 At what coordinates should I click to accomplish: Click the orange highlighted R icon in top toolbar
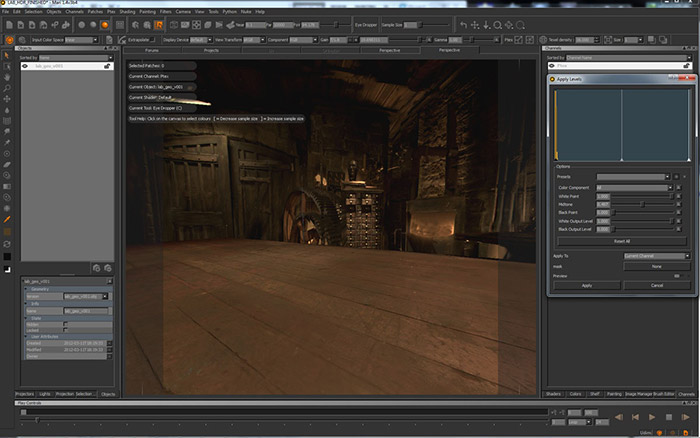[x=158, y=25]
